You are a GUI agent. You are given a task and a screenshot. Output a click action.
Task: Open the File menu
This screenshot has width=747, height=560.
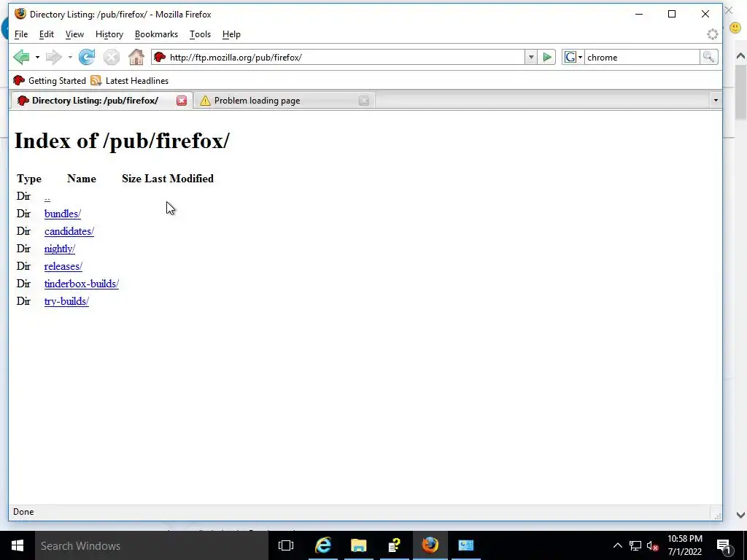point(21,34)
